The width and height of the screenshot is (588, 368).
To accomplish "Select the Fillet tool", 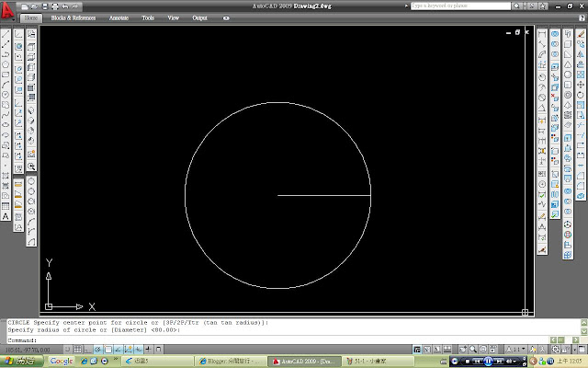I will [581, 186].
